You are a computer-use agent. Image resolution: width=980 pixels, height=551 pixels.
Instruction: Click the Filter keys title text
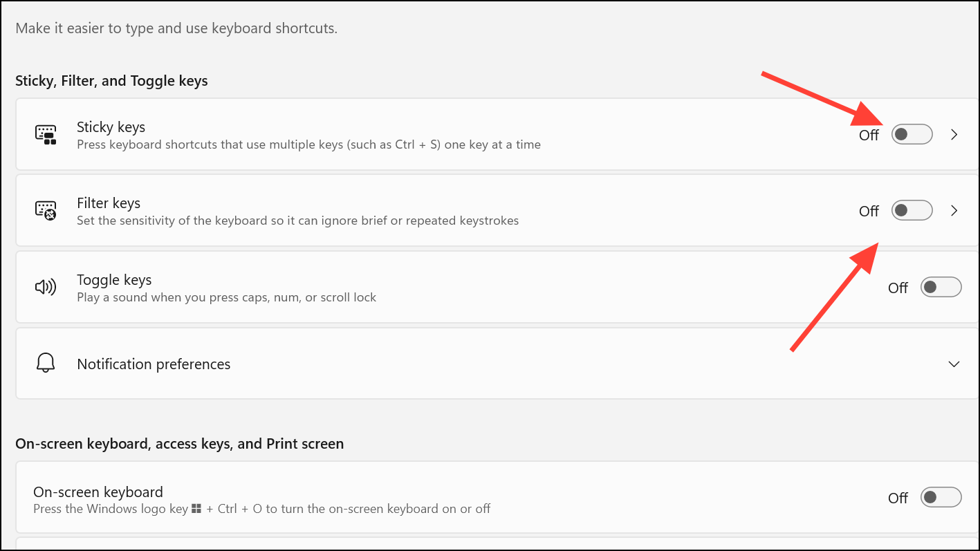[109, 203]
